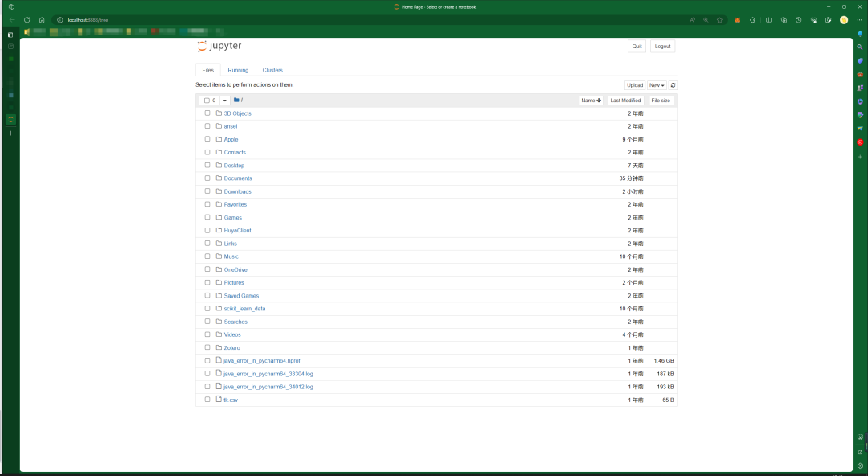
Task: Open the Videos folder
Action: tap(232, 334)
